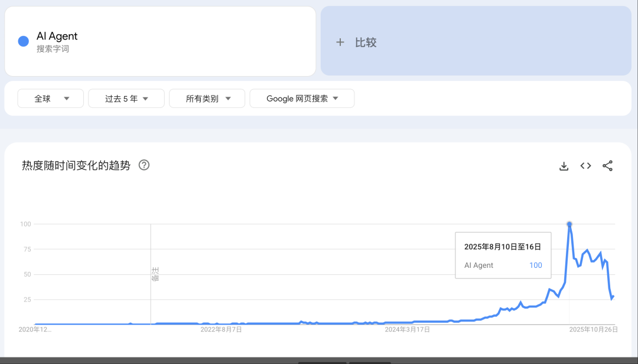Open the help question mark beside chart title
The height and width of the screenshot is (364, 638).
(x=144, y=165)
